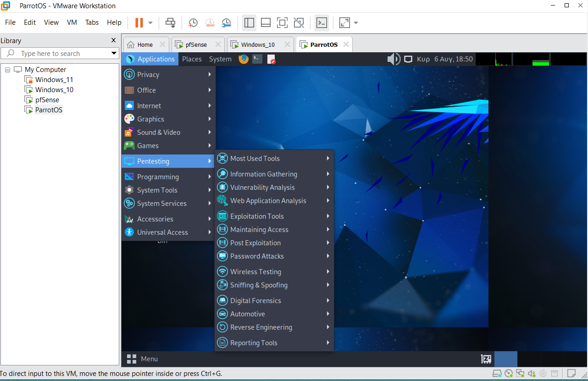This screenshot has height=381, width=588.
Task: Select pfSense in the library tree
Action: click(x=47, y=100)
